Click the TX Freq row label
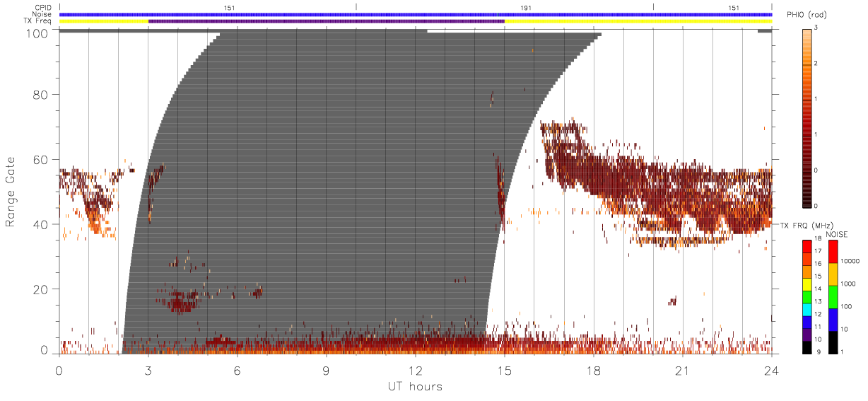This screenshot has height=401, width=868. click(x=38, y=21)
